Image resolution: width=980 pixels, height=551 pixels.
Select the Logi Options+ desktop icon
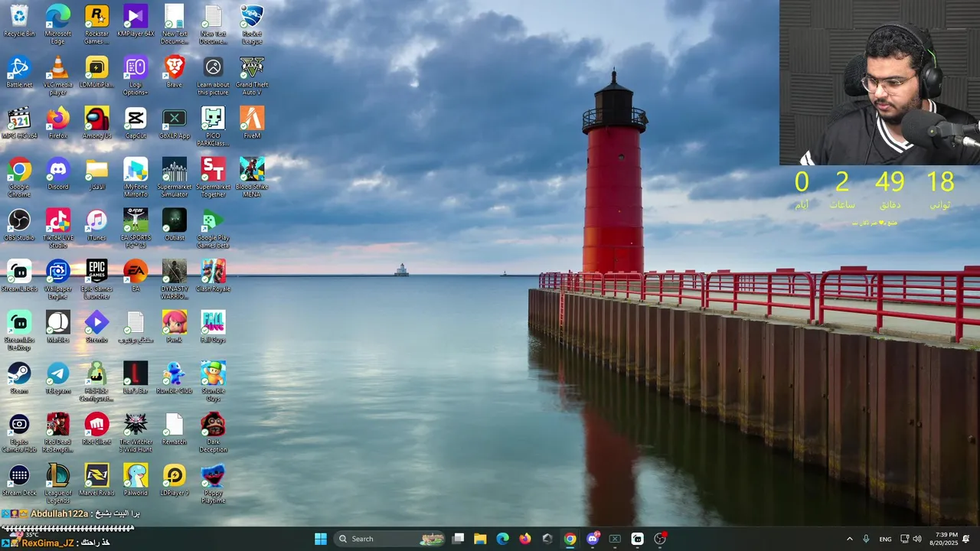[136, 76]
